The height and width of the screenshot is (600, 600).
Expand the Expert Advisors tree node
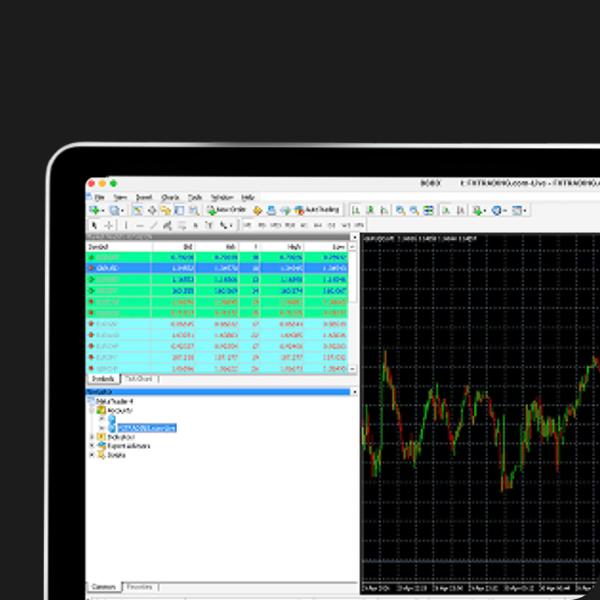[91, 446]
